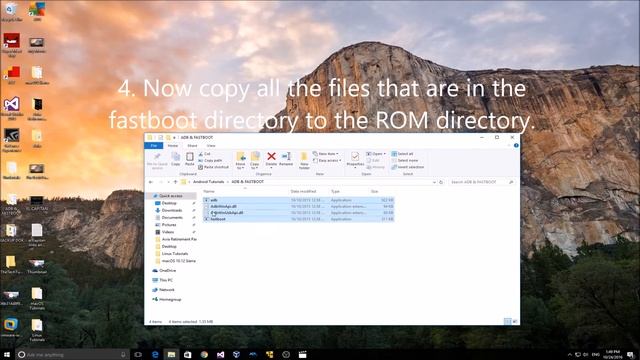Click the address bar refresh button
640x360 pixels.
[x=441, y=182]
